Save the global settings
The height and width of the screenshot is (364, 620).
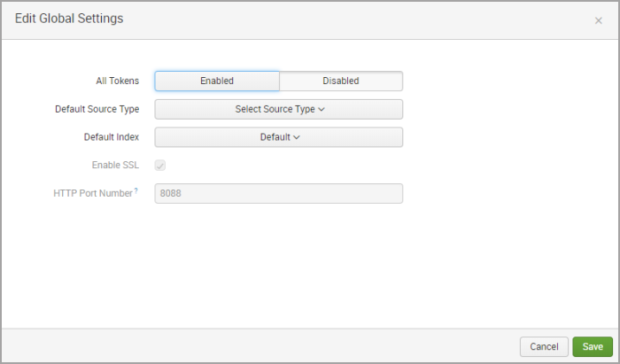point(593,346)
